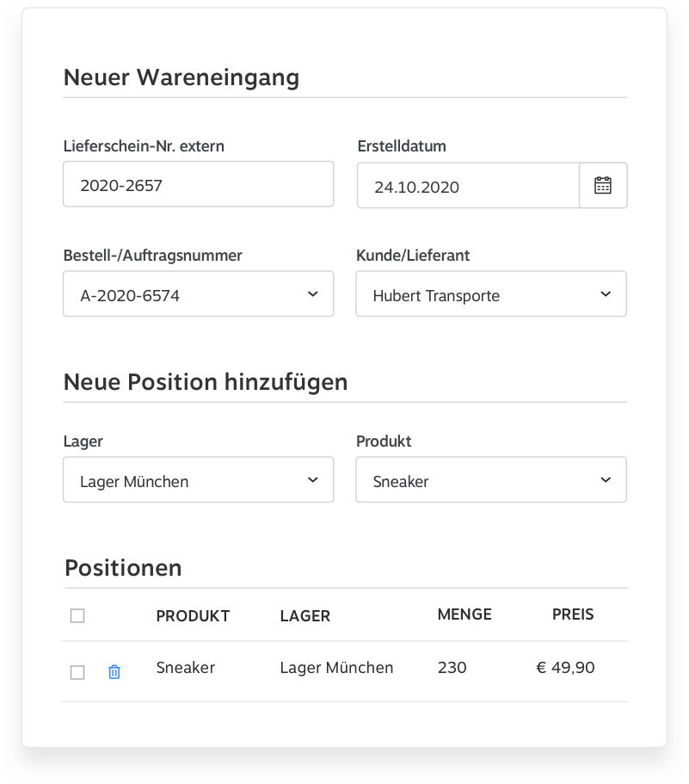Click the Produkt field label
Image resolution: width=689 pixels, height=784 pixels.
pyautogui.click(x=384, y=441)
